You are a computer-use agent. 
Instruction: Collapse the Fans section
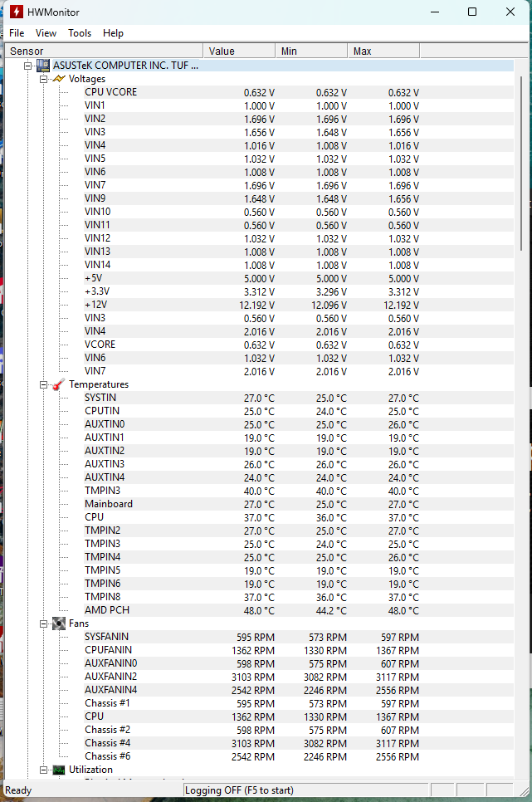pos(43,624)
